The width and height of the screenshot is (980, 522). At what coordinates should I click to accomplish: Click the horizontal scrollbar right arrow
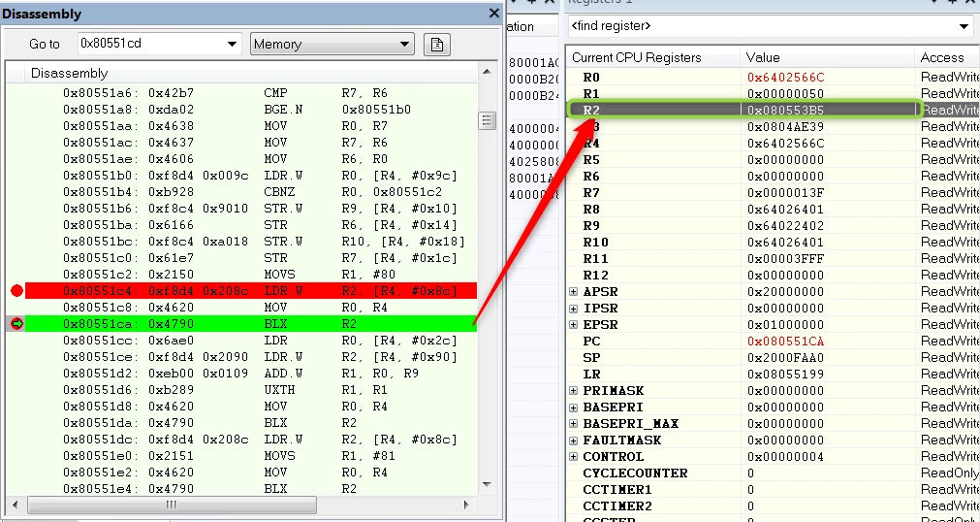pos(465,505)
